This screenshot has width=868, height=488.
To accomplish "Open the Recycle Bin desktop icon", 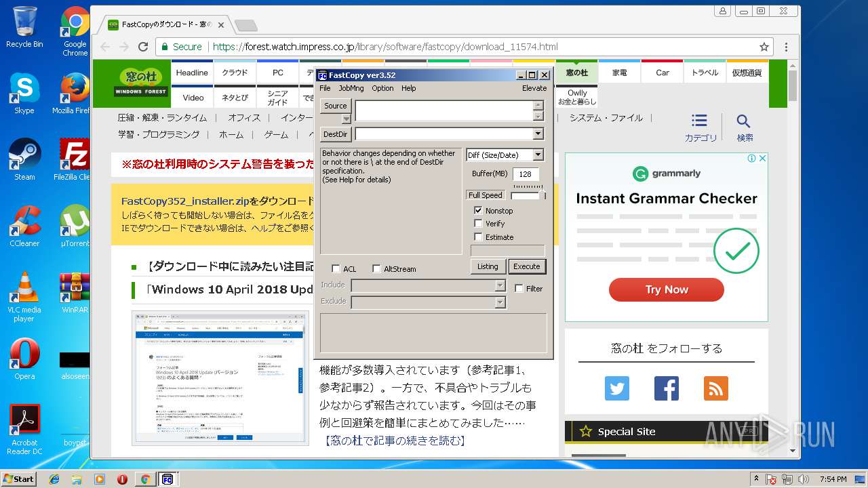I will tap(24, 27).
